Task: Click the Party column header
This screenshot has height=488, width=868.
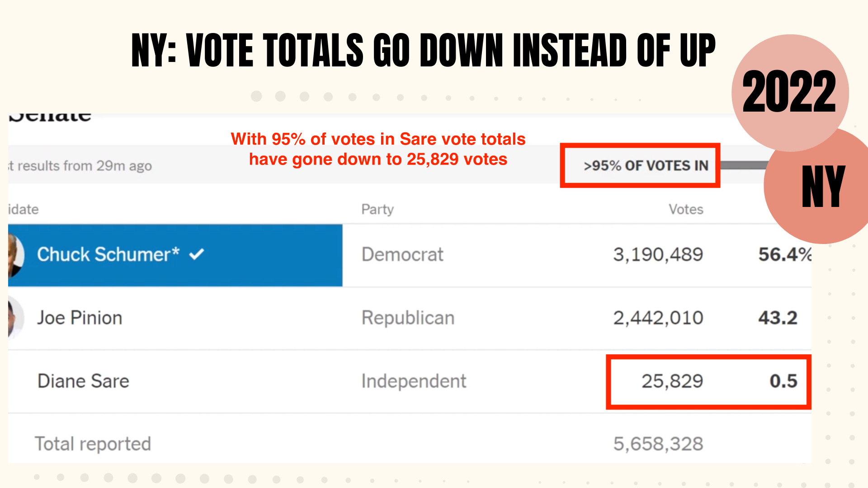Action: click(377, 210)
